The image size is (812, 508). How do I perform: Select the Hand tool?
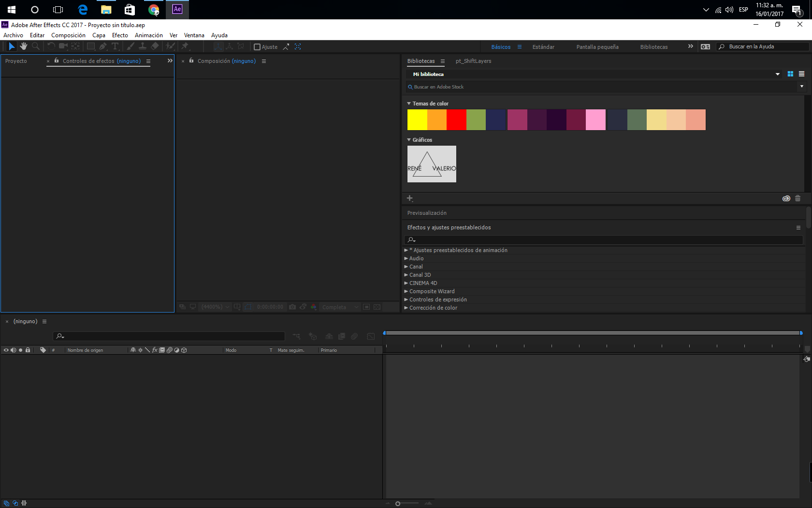pyautogui.click(x=24, y=46)
